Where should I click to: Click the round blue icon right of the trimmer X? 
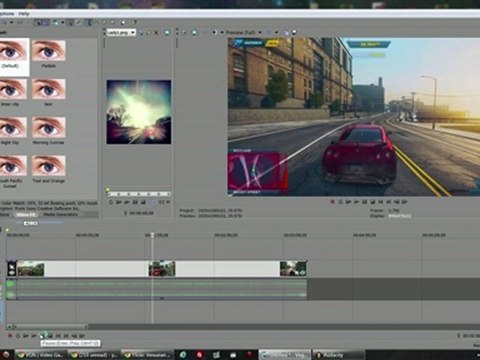coord(167,32)
